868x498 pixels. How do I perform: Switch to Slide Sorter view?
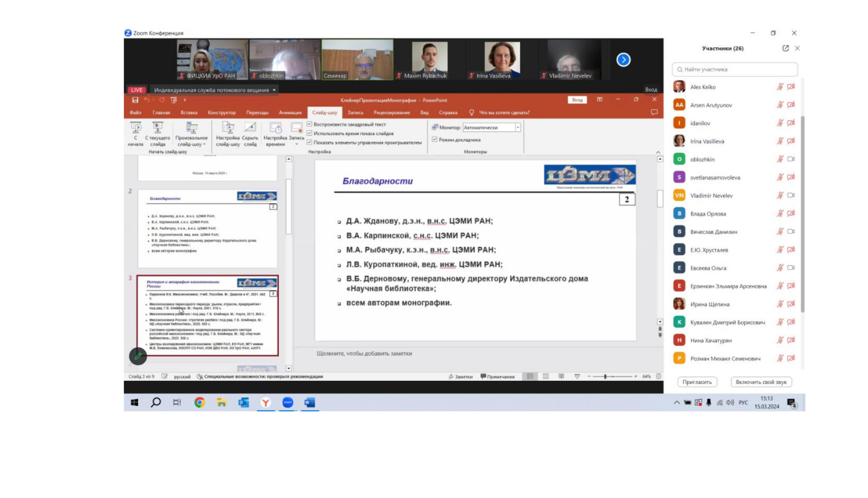(546, 377)
